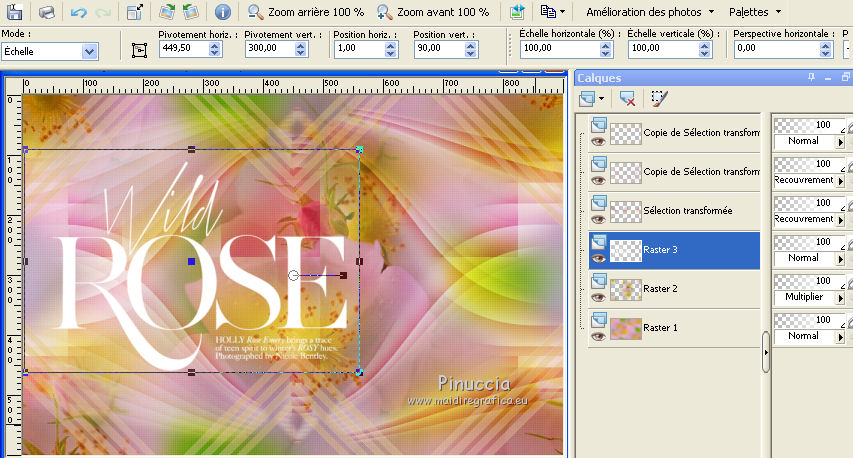Click the Zoom arrière 100 % button
The image size is (853, 458).
(x=306, y=12)
